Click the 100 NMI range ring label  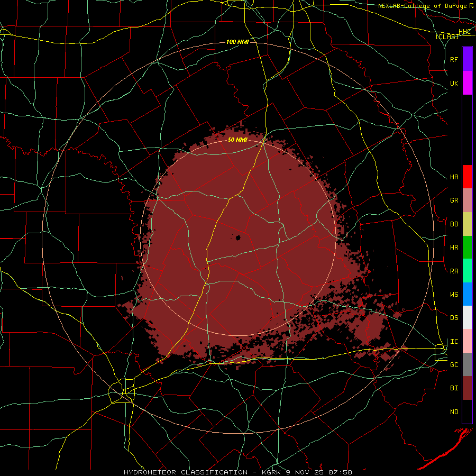click(x=237, y=42)
